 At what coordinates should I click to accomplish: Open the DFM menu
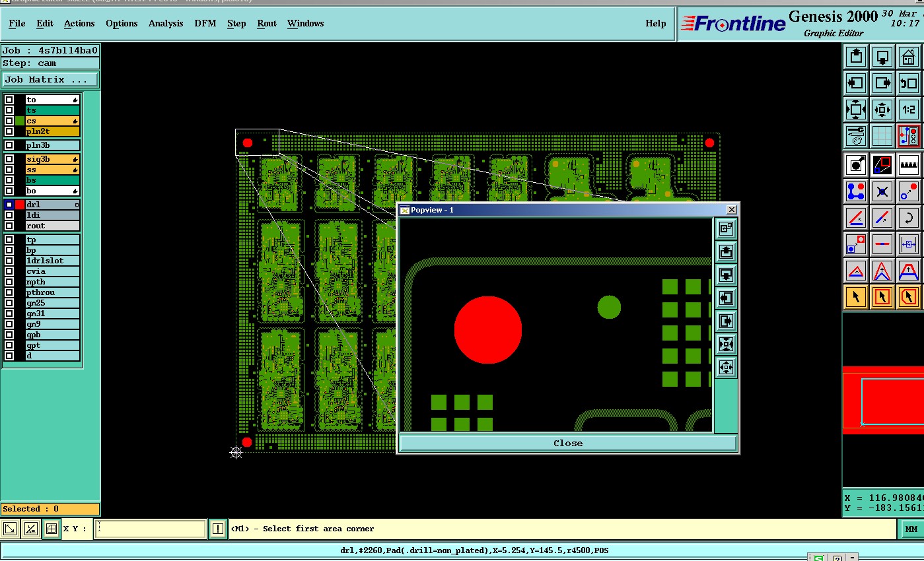point(205,23)
